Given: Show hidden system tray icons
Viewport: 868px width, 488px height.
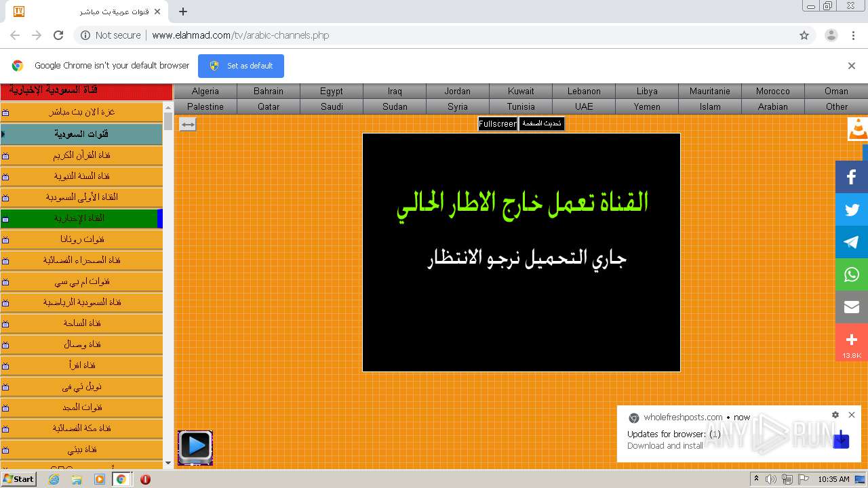Looking at the screenshot, I should pyautogui.click(x=756, y=479).
